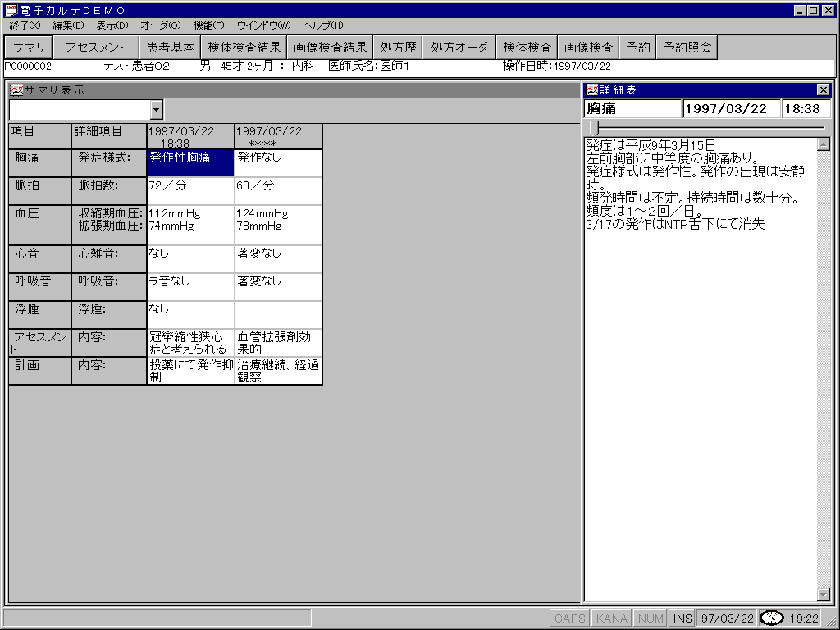Image resolution: width=840 pixels, height=630 pixels.
Task: Click scroll down arrow in detail text
Action: tap(824, 595)
